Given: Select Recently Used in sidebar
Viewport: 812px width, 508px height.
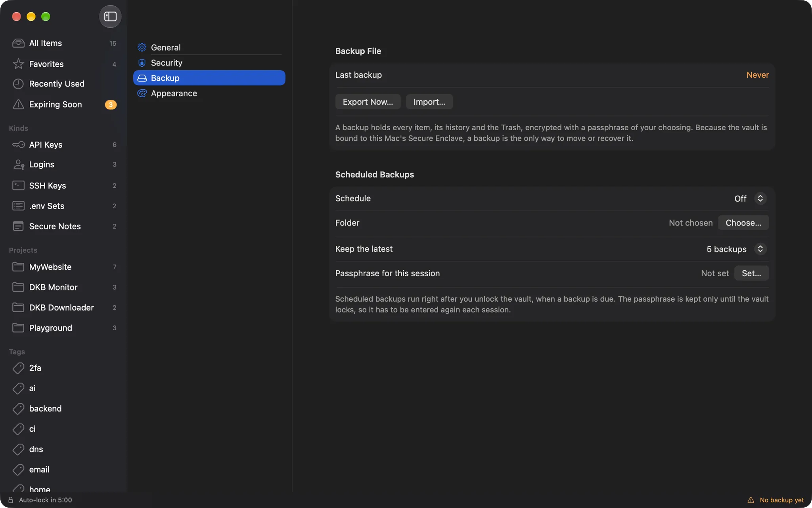Looking at the screenshot, I should coord(64,84).
